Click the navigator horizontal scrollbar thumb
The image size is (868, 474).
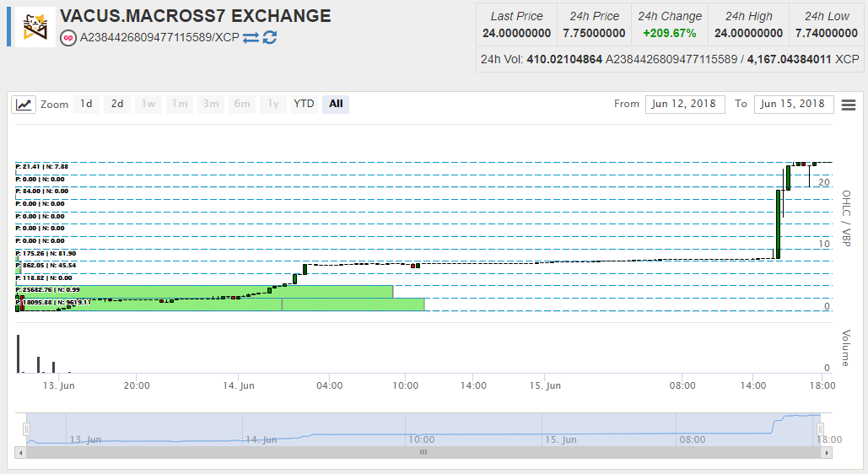tap(423, 452)
